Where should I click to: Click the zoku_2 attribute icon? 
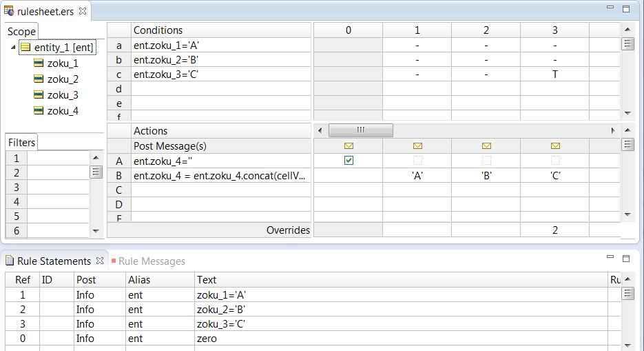pos(39,79)
